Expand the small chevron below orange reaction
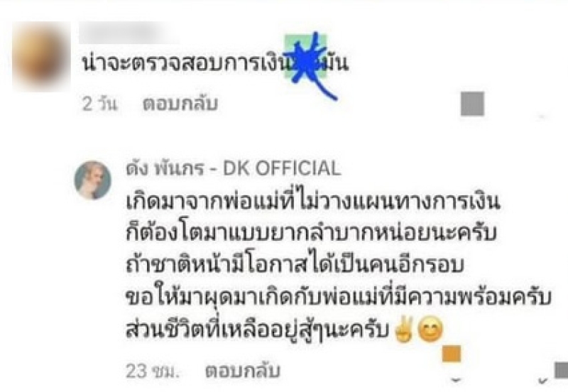The width and height of the screenshot is (568, 392). tap(456, 380)
